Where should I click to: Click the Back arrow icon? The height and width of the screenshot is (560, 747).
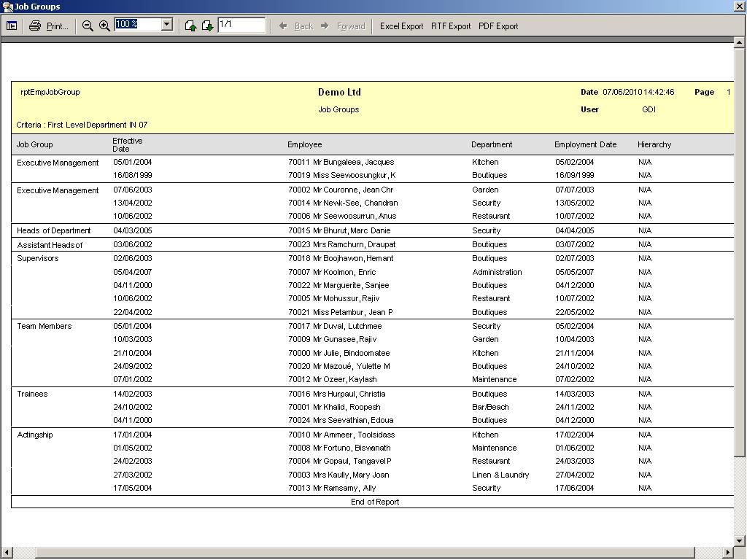[x=284, y=26]
